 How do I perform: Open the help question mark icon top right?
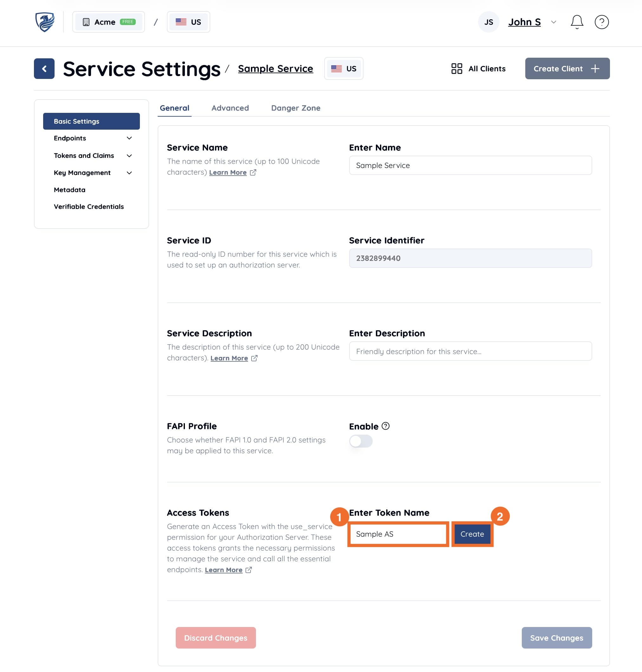602,22
